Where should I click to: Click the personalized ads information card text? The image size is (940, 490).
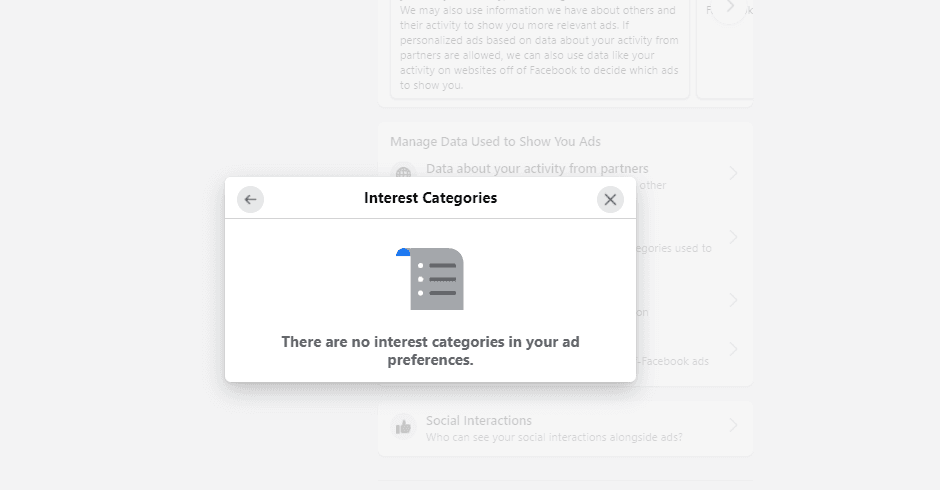[x=539, y=48]
